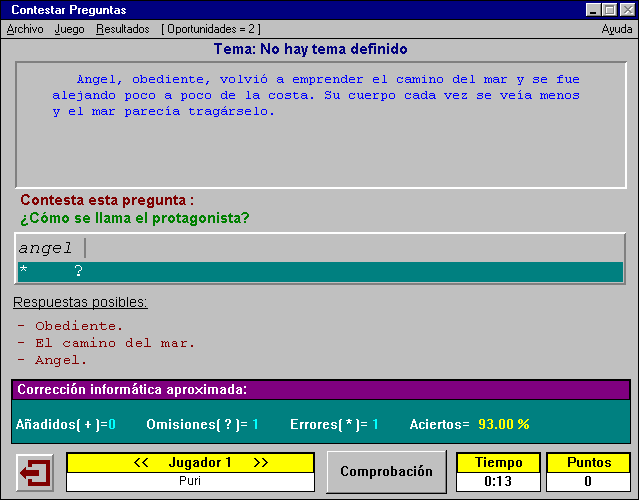Screen dimensions: 639x500
Task: Open the Resultados menu
Action: (x=123, y=29)
